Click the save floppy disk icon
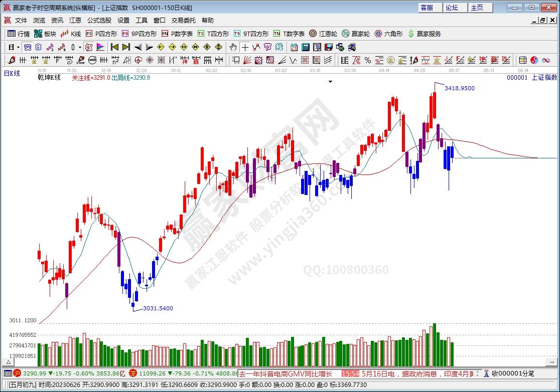The image size is (560, 392). pos(329,47)
